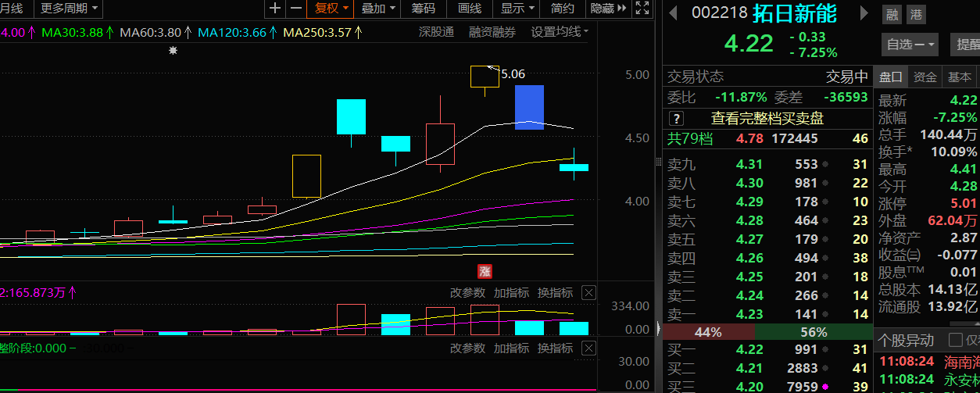
Task: Click 换指标 in the 整阶段 panel
Action: point(555,348)
